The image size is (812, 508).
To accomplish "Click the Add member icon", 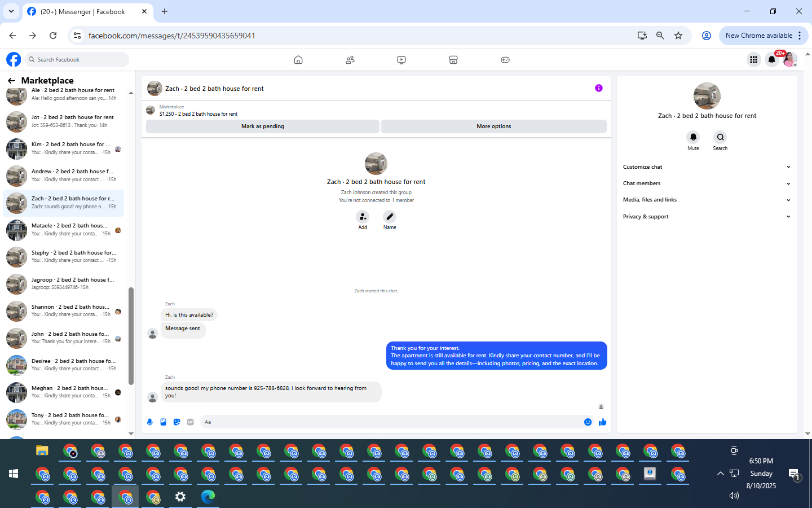I will 363,217.
